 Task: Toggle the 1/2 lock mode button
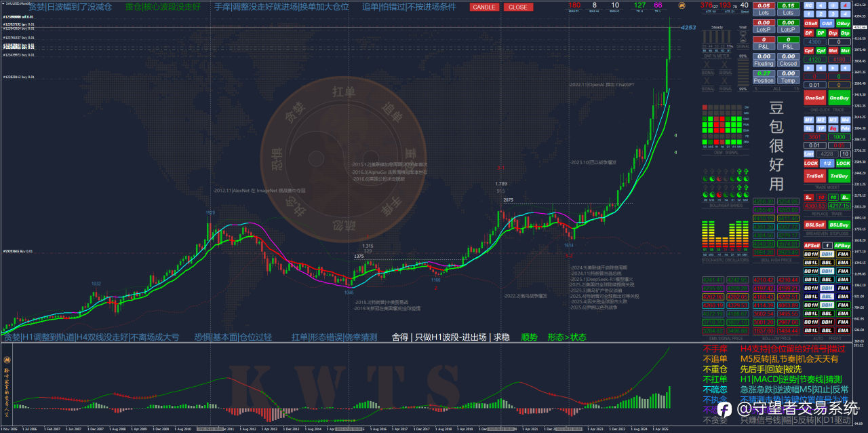coord(827,163)
